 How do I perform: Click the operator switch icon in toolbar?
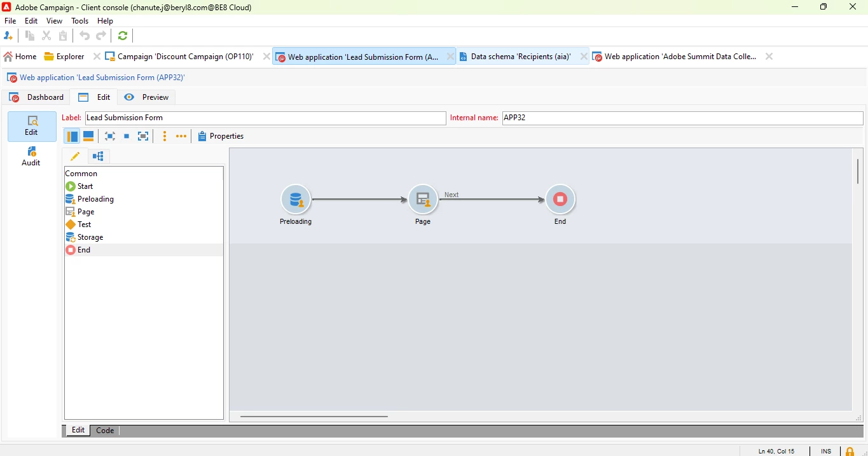[x=8, y=36]
